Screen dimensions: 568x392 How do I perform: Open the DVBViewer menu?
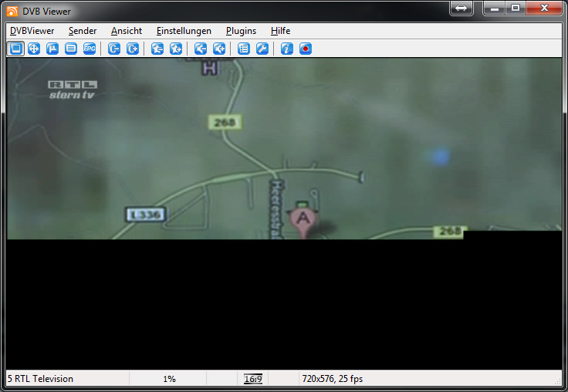32,31
